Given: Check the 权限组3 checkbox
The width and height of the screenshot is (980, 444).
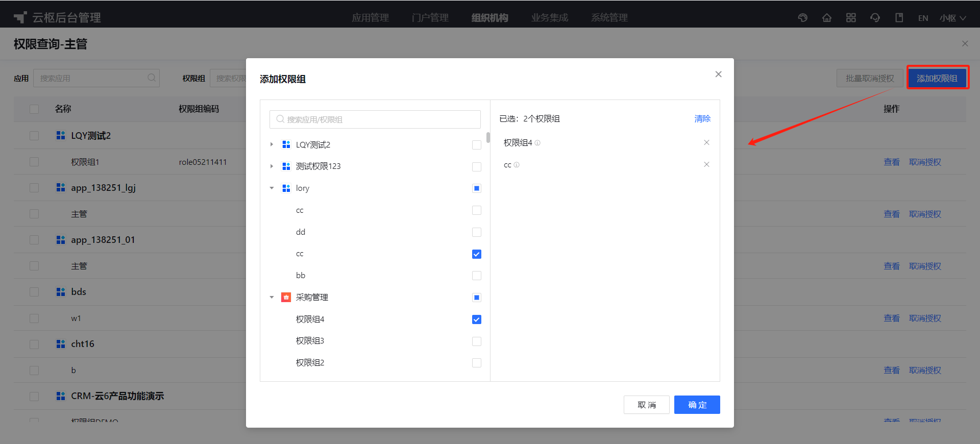Looking at the screenshot, I should point(477,341).
